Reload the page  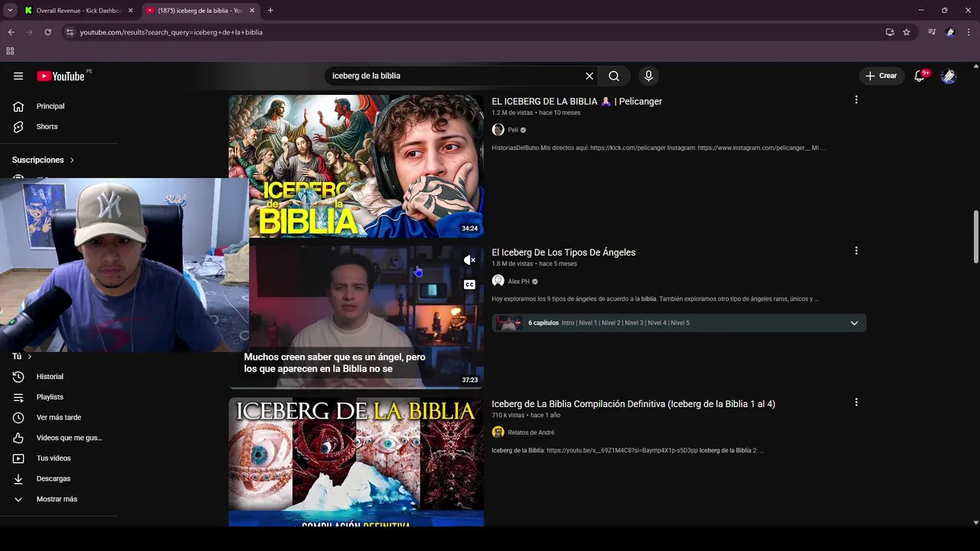click(x=47, y=32)
